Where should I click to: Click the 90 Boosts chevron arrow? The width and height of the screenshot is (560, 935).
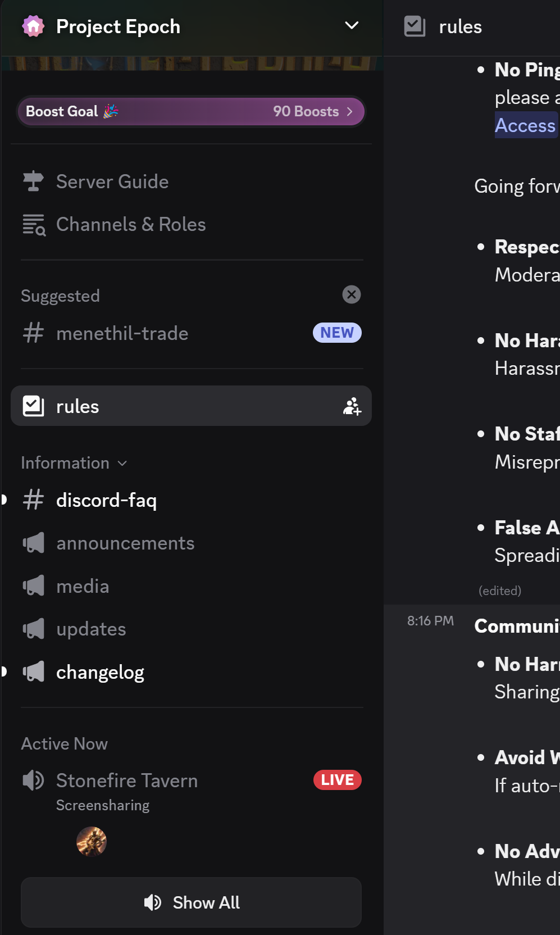tap(350, 111)
